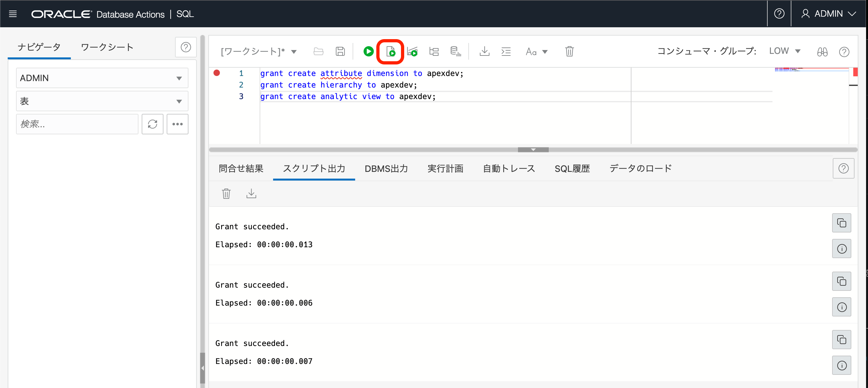Expand the ADMIN schema dropdown
The height and width of the screenshot is (388, 868).
click(102, 78)
